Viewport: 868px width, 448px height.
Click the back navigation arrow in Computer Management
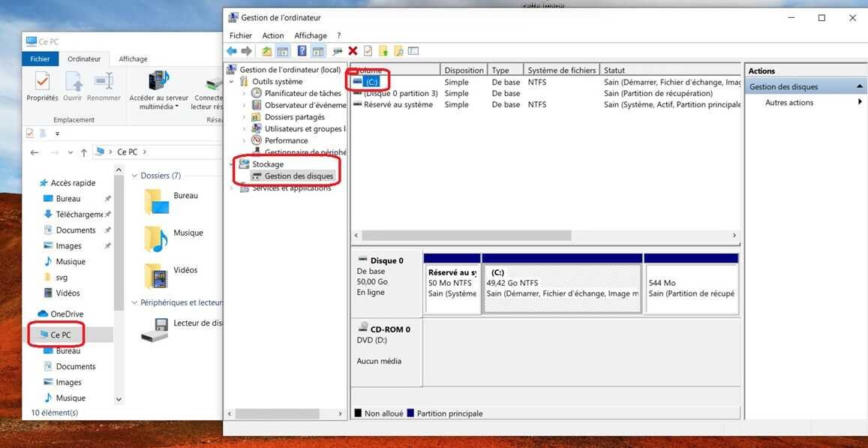(231, 50)
